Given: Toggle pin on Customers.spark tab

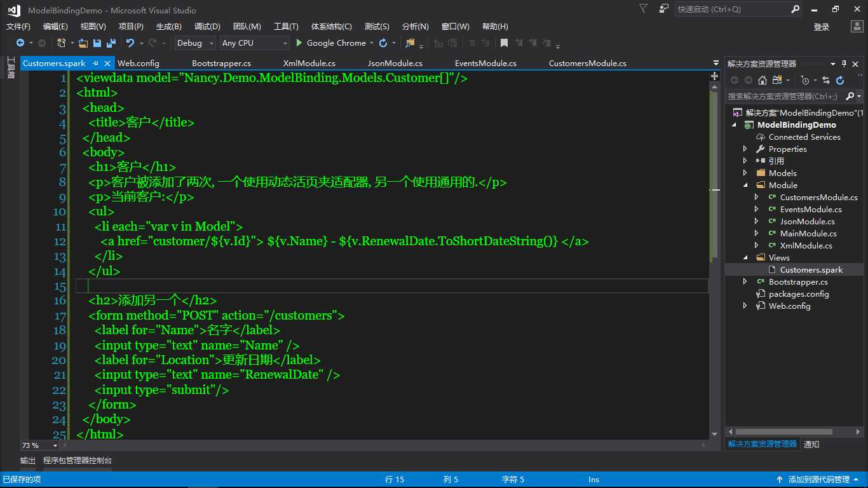Looking at the screenshot, I should point(95,64).
